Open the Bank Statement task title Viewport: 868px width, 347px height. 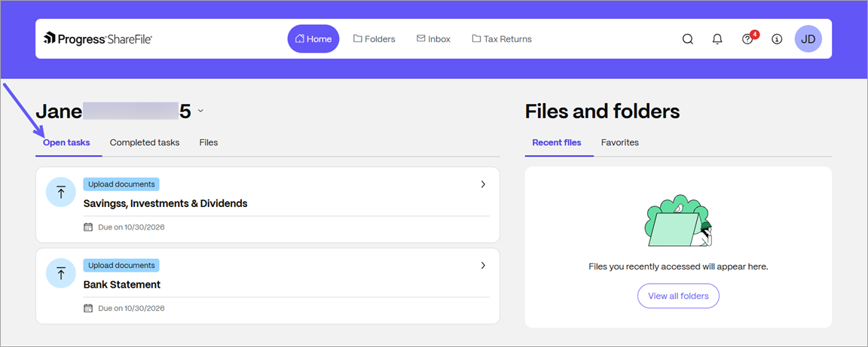coord(122,285)
